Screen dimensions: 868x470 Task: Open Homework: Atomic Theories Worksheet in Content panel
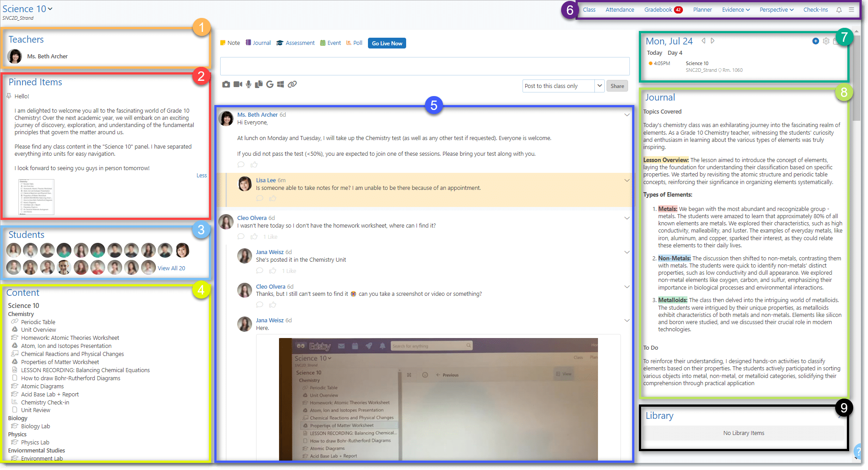70,338
